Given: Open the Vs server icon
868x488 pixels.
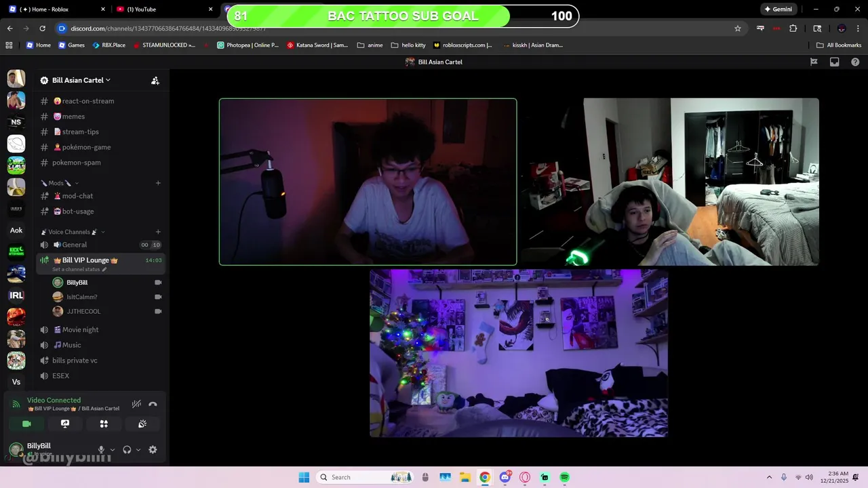Looking at the screenshot, I should tap(16, 382).
